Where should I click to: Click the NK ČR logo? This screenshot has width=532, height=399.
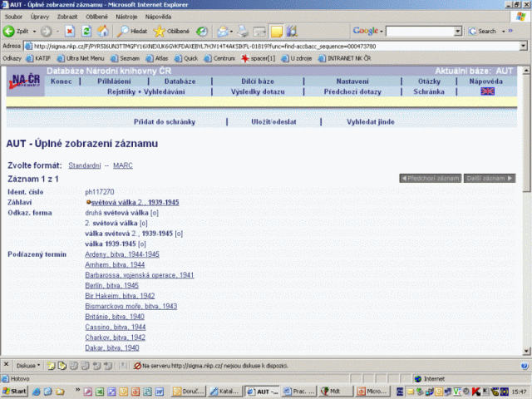(x=26, y=81)
